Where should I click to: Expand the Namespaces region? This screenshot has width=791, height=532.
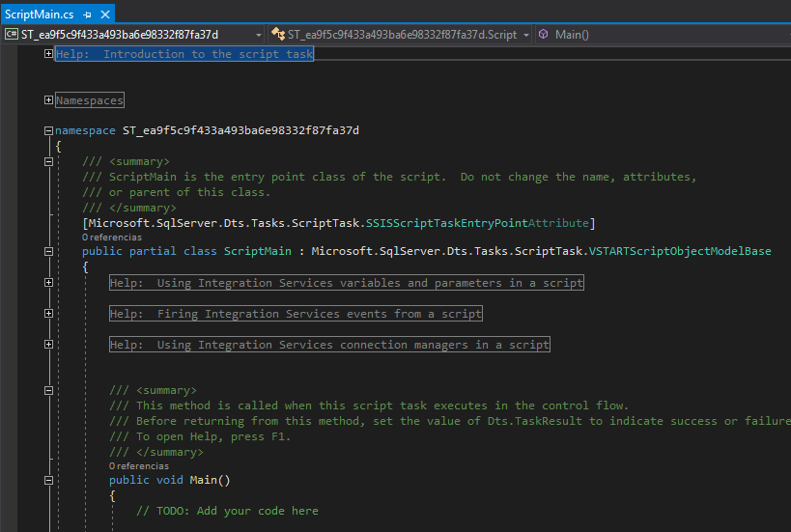click(48, 99)
